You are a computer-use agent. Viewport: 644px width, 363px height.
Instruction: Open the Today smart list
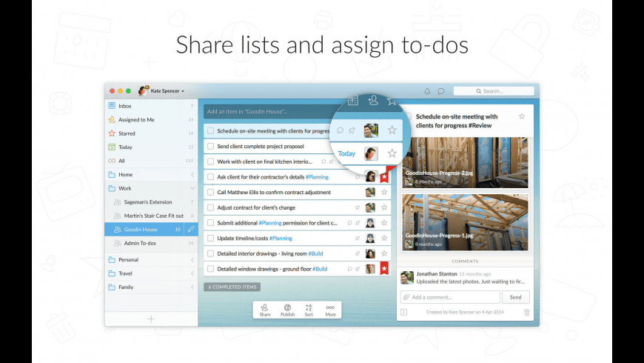[151, 147]
